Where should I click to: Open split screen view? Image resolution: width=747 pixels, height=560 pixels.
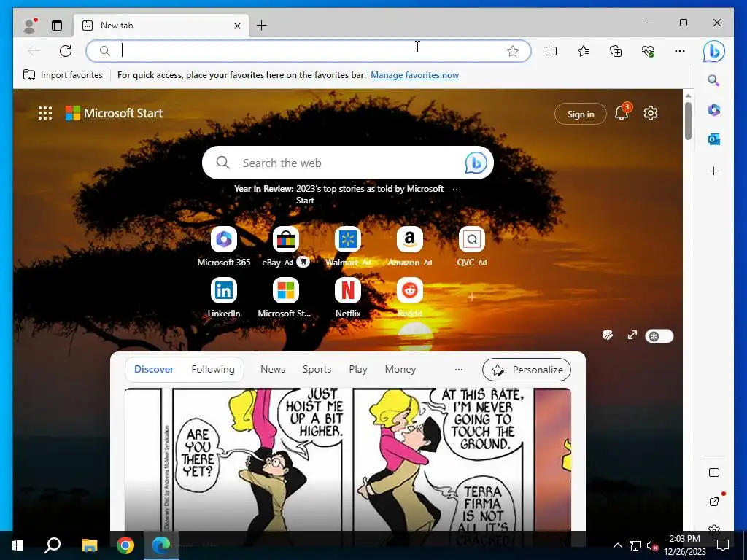tap(551, 51)
